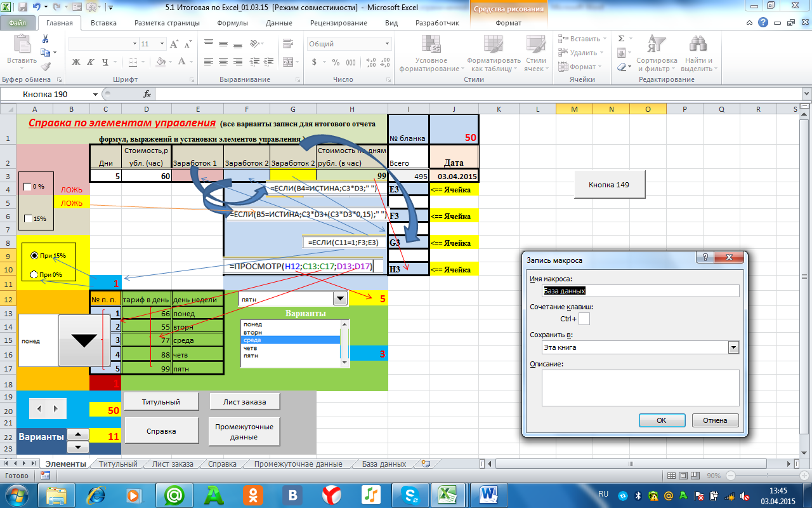The image size is (812, 508).
Task: Click the Paste (Вставить) icon
Action: tap(22, 50)
